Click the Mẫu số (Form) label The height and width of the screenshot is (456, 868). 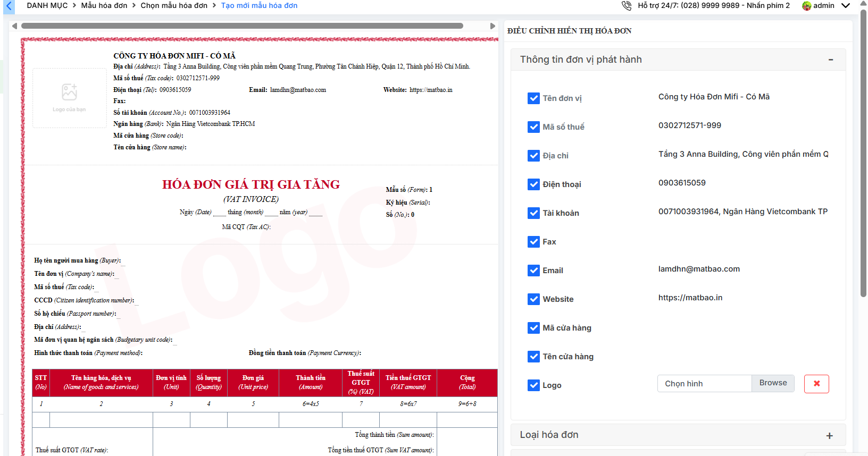point(407,190)
